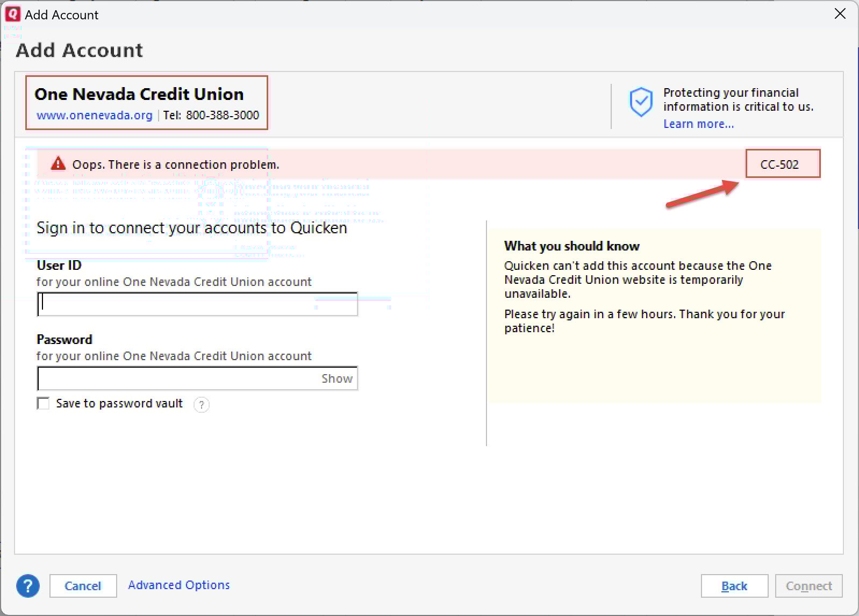The height and width of the screenshot is (616, 859).
Task: Click 'Sign in to connect your accounts' heading
Action: [192, 228]
